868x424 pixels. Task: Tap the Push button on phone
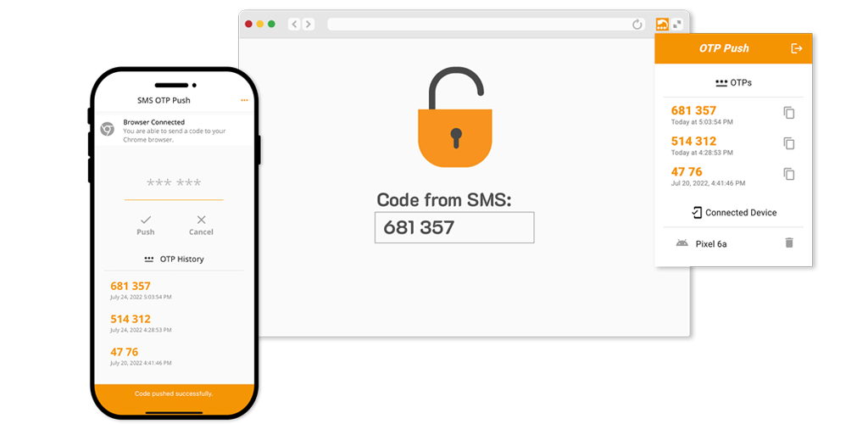pyautogui.click(x=146, y=226)
